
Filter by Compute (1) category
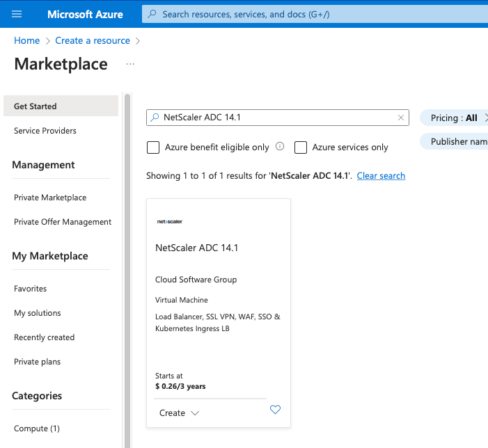pos(37,429)
